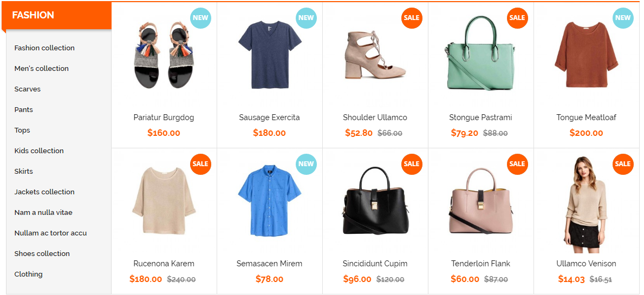Select Men's collection in sidebar

pos(42,69)
